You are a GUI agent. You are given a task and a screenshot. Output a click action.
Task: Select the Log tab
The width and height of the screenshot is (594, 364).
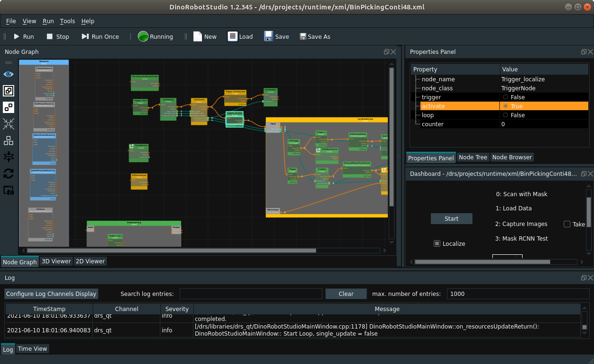pyautogui.click(x=8, y=350)
